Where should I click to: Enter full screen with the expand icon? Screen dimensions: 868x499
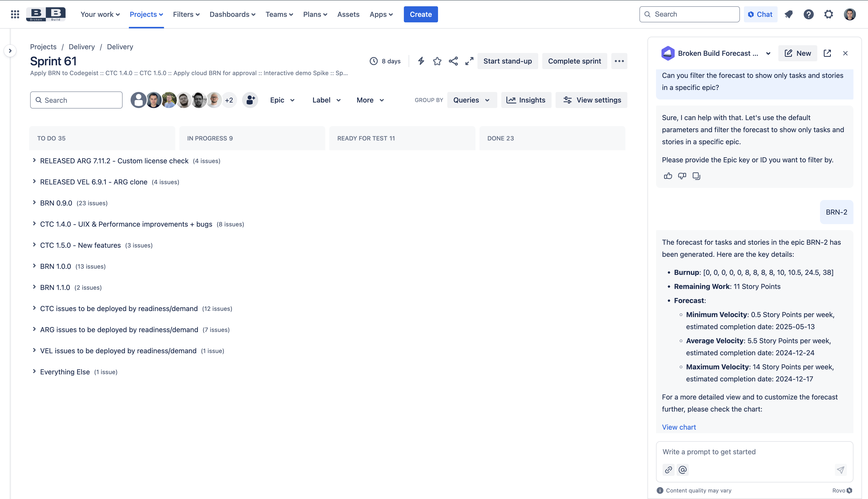pyautogui.click(x=469, y=61)
